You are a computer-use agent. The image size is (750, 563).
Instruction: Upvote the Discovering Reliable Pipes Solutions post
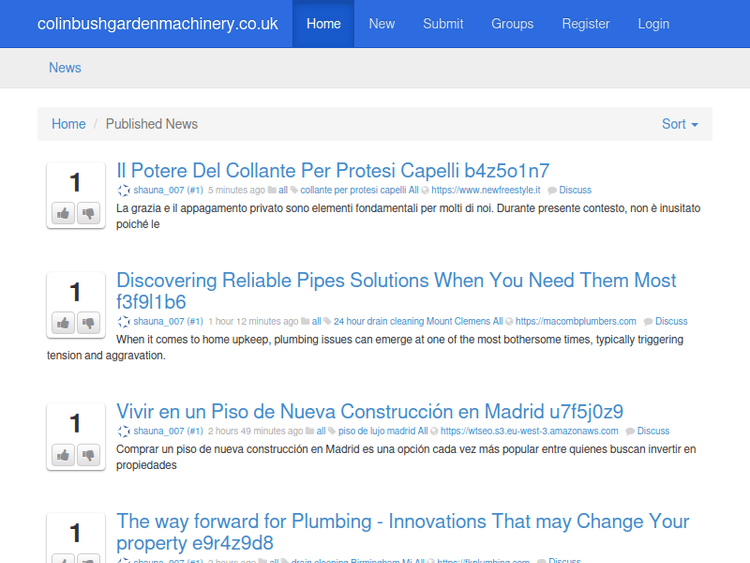click(x=64, y=322)
